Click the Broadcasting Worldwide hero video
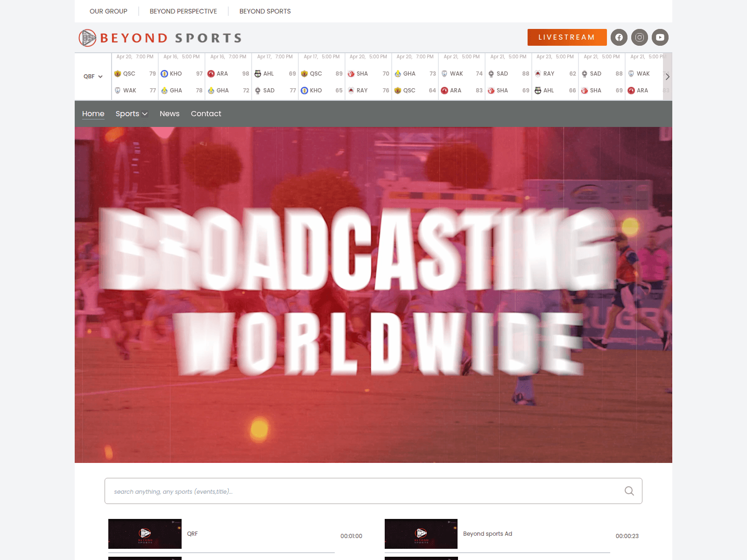 [x=373, y=295]
